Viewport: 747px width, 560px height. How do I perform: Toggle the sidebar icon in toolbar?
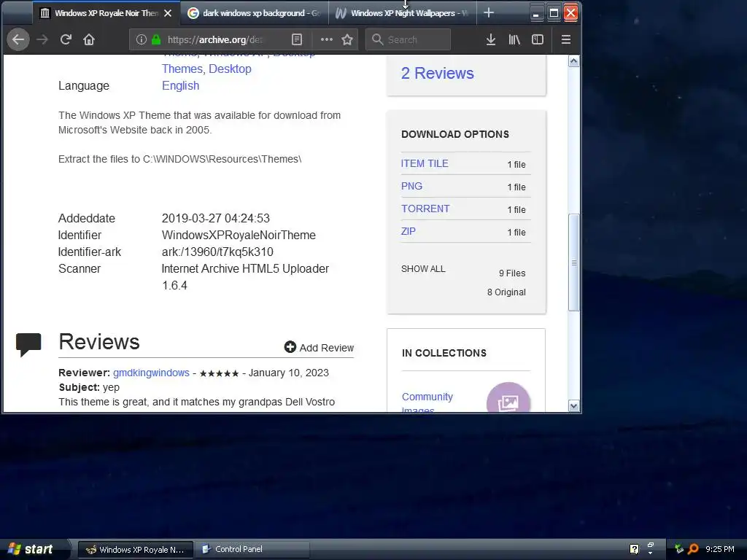click(538, 39)
